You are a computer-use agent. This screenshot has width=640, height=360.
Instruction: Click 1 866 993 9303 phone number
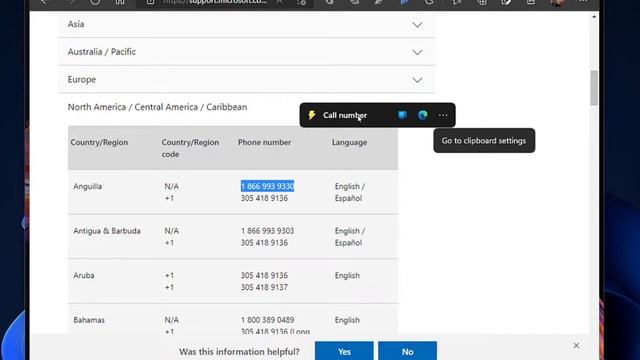point(267,231)
